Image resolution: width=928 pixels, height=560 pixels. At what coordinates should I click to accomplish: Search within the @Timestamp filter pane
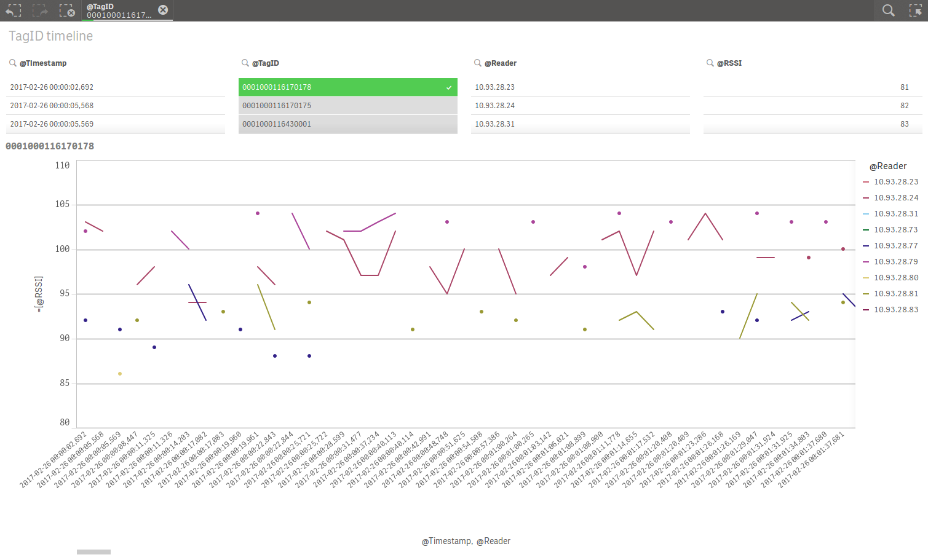(x=13, y=63)
